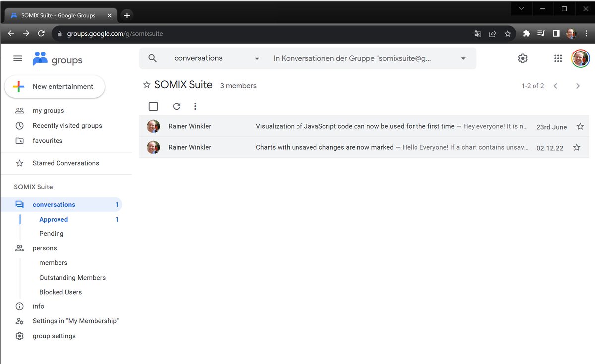Click the New entertainment button
This screenshot has height=364, width=595.
(55, 86)
